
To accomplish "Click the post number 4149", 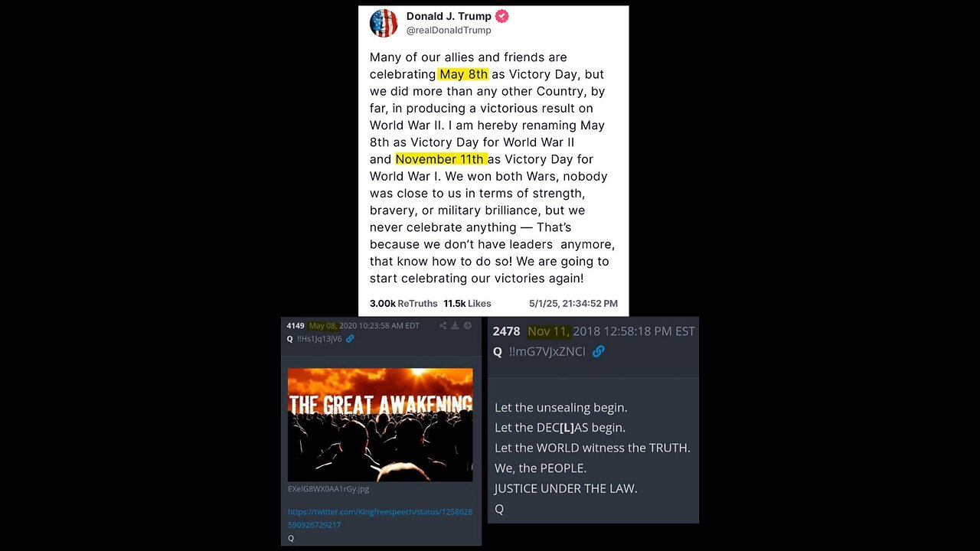I will tap(296, 325).
